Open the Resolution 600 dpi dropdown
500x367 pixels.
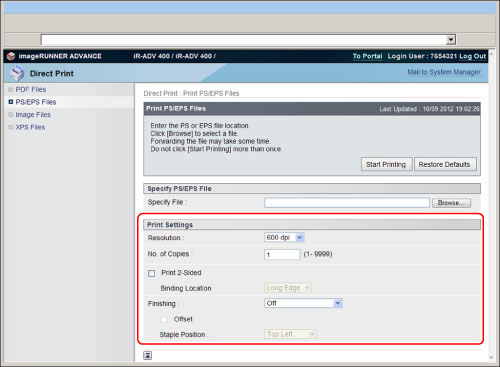tap(284, 237)
